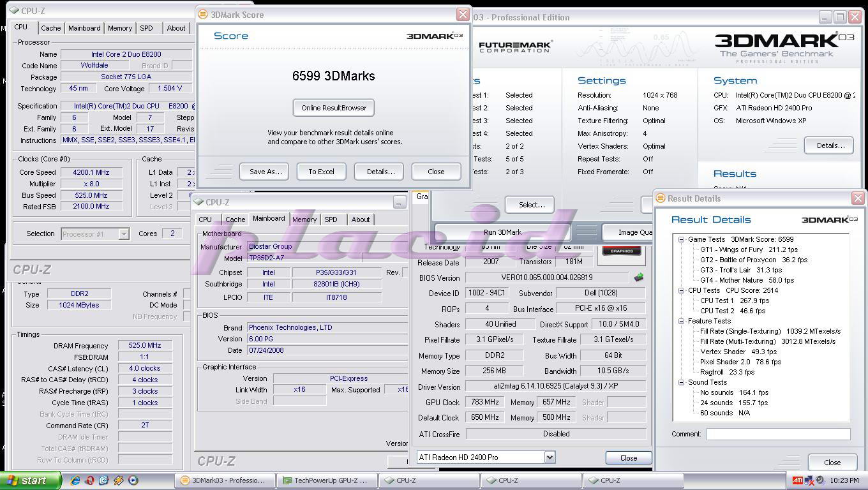Image resolution: width=868 pixels, height=490 pixels.
Task: Click the system clock showing 10:23 PM
Action: 844,480
